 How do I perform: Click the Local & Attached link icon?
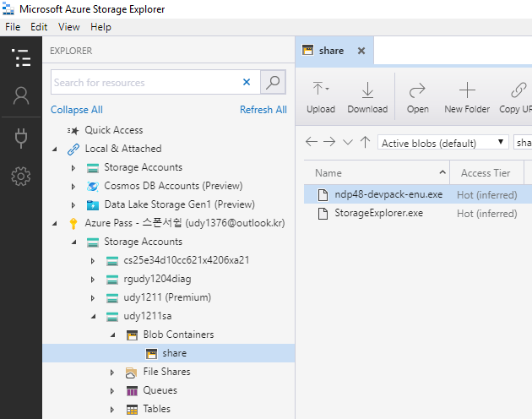point(73,149)
